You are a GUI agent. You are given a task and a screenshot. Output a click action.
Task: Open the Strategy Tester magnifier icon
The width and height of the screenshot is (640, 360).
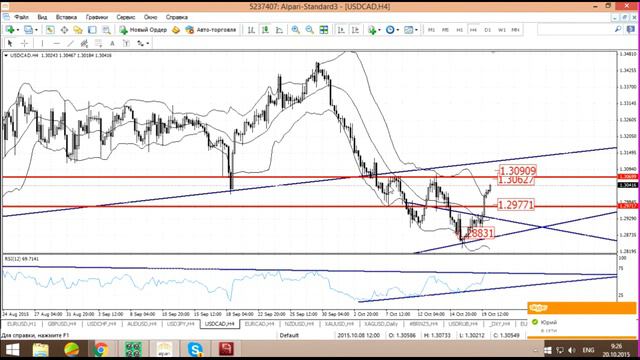point(106,30)
